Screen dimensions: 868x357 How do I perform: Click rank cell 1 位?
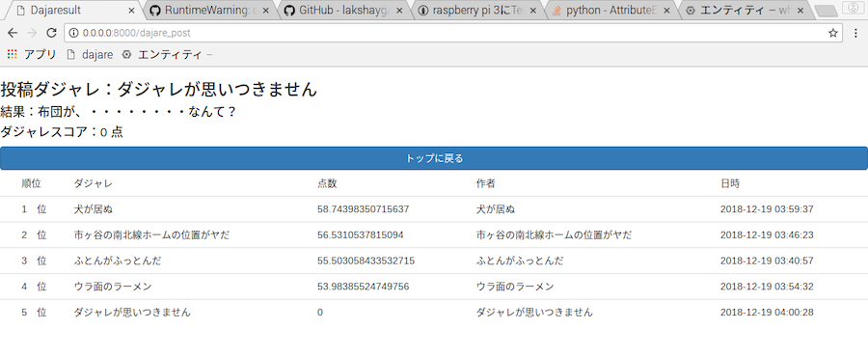pos(34,209)
